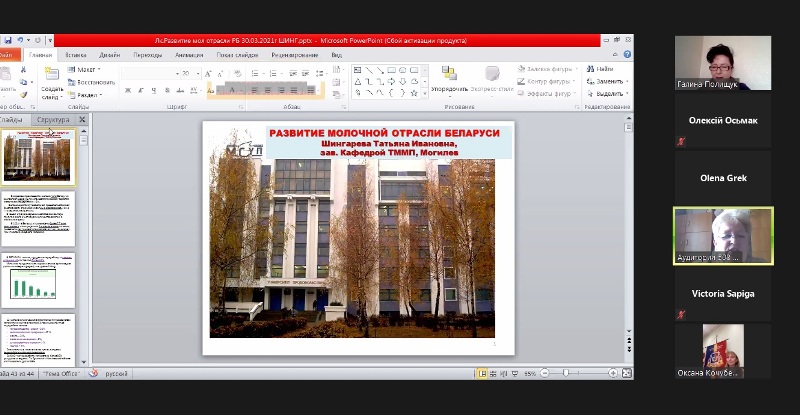Click the Save icon in quick access toolbar
Screen dimensions: 800x415
[8, 41]
